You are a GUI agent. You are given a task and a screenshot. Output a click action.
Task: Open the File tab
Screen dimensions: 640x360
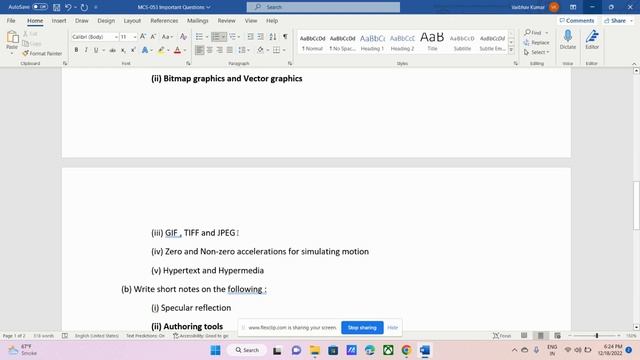tap(11, 20)
